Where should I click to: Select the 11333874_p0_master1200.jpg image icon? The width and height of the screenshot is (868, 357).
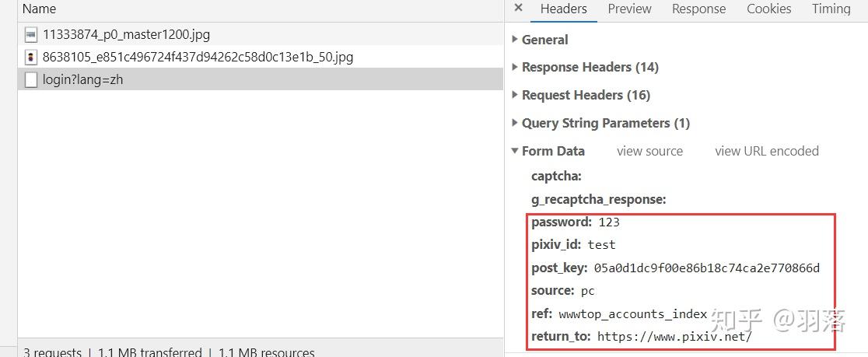31,34
